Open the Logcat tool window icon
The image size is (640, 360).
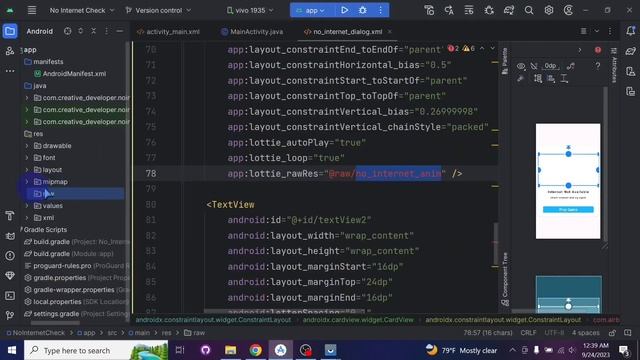point(10,236)
